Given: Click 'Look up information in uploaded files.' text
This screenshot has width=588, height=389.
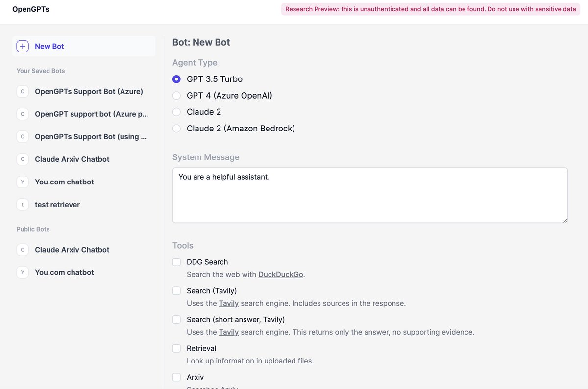Looking at the screenshot, I should tap(250, 361).
